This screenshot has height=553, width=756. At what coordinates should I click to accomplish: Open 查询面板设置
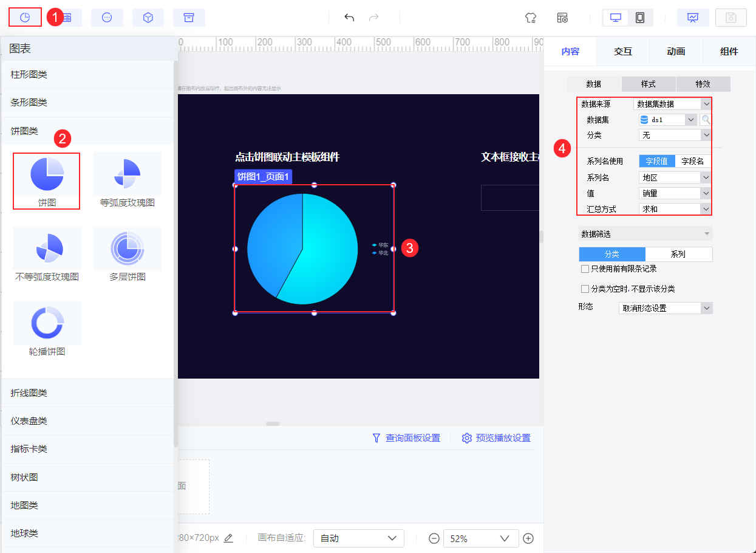(406, 438)
